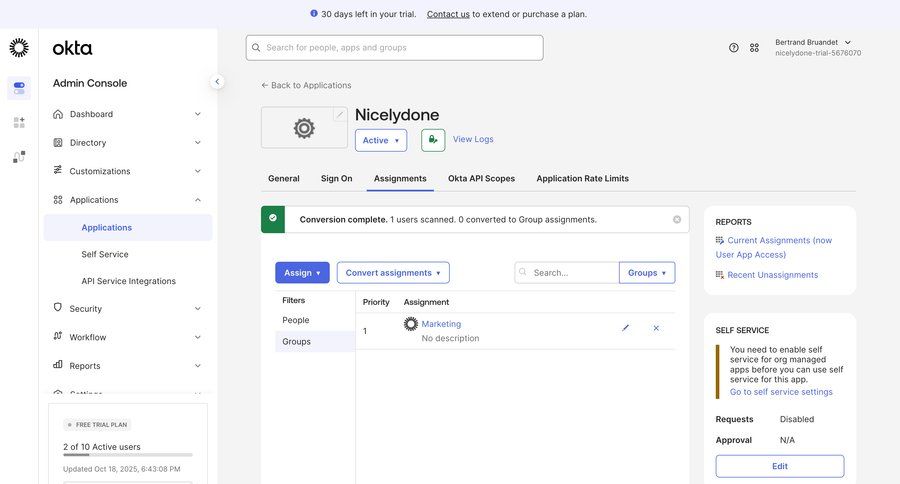This screenshot has width=900, height=484.
Task: Open Current Assignments report link
Action: (774, 247)
